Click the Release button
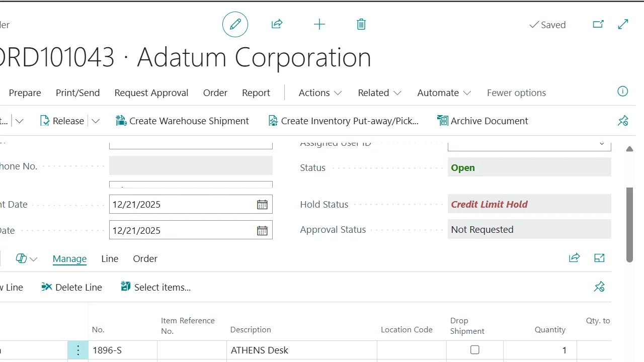The height and width of the screenshot is (362, 644). pos(62,121)
